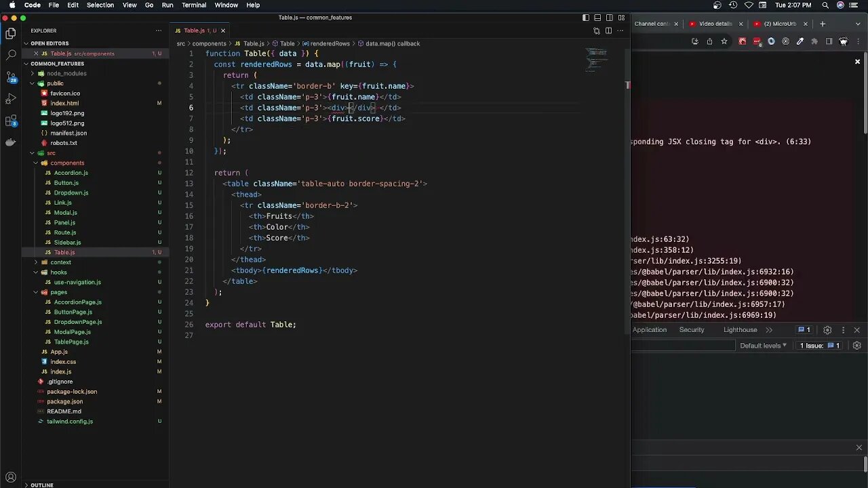This screenshot has width=868, height=488.
Task: Click the console filter input field
Action: click(x=683, y=346)
